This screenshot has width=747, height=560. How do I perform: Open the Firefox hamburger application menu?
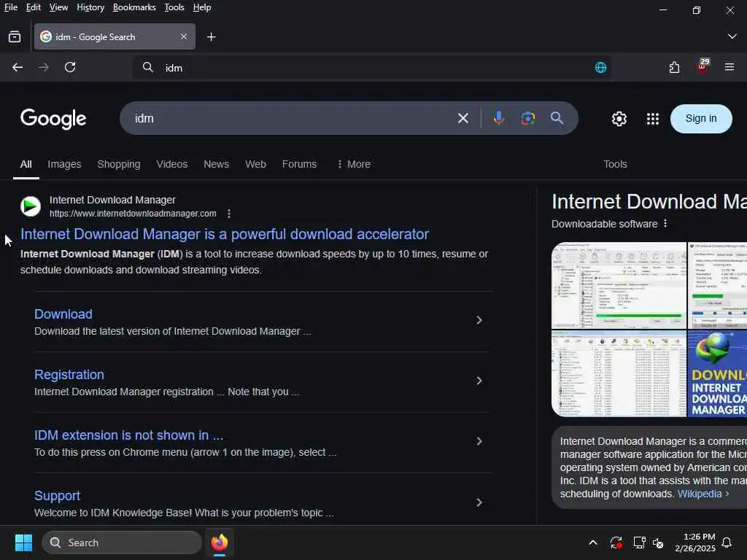(x=729, y=67)
